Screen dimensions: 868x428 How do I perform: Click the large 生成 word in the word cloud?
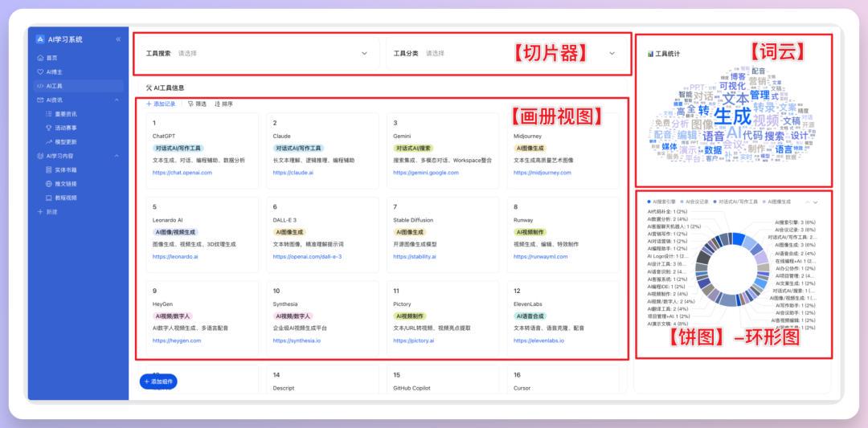tap(732, 116)
